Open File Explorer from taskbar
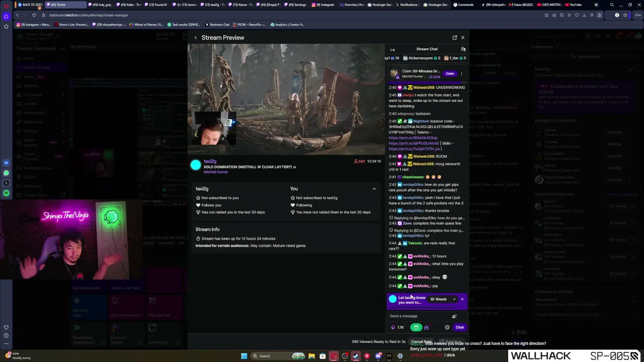Viewport: 644px width, 362px height. point(311,356)
